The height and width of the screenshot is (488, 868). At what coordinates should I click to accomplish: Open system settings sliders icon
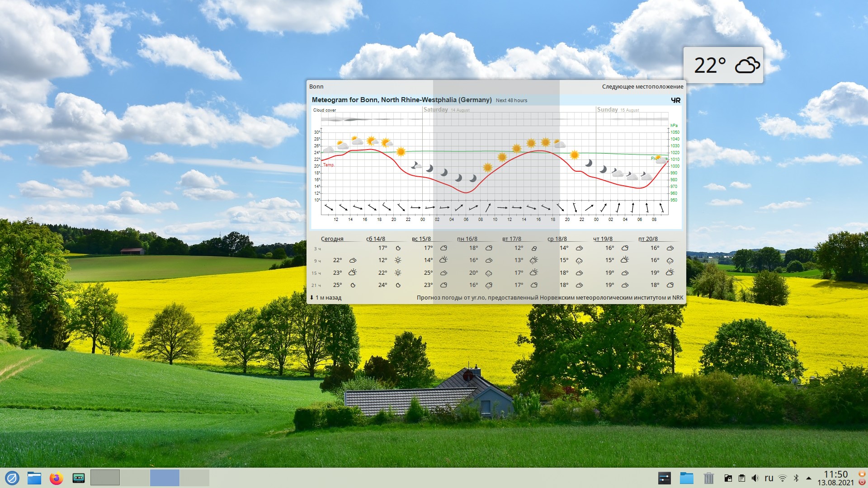665,478
